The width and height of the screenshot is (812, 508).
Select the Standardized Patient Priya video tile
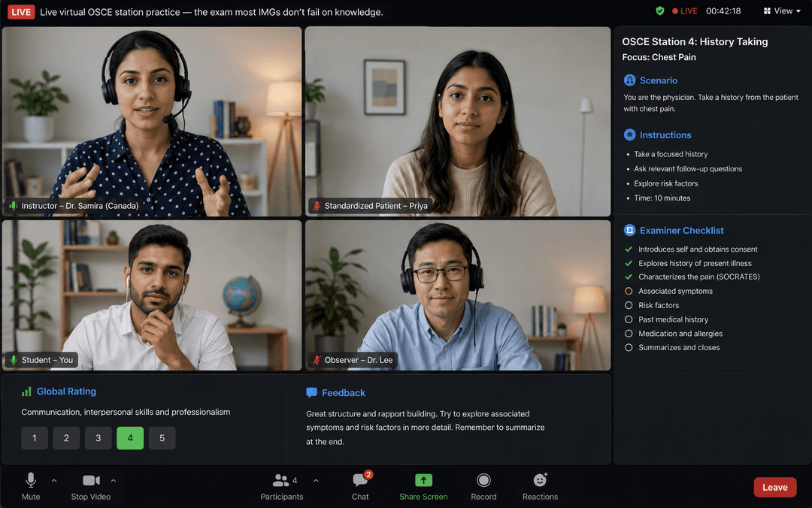point(458,122)
